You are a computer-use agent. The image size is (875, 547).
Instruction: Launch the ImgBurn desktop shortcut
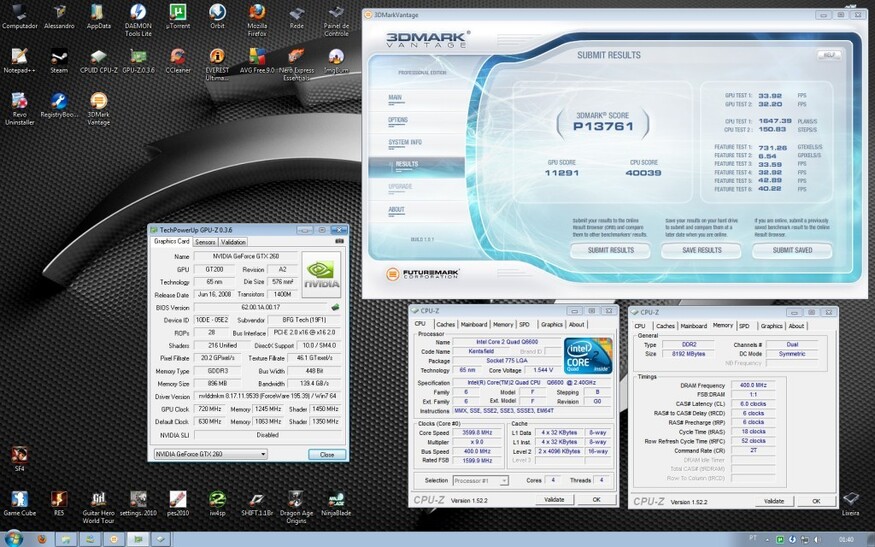click(x=336, y=61)
